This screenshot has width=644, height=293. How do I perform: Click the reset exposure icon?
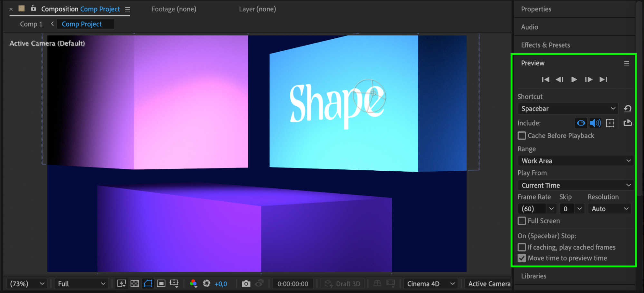(207, 284)
